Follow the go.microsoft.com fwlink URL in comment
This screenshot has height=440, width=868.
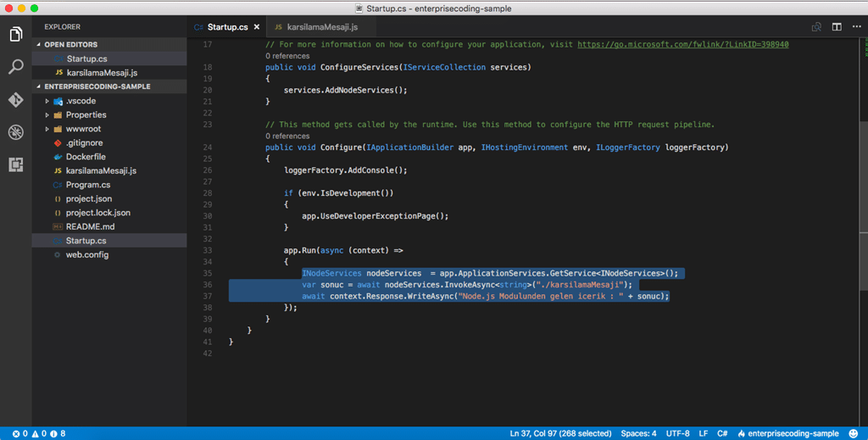[682, 44]
